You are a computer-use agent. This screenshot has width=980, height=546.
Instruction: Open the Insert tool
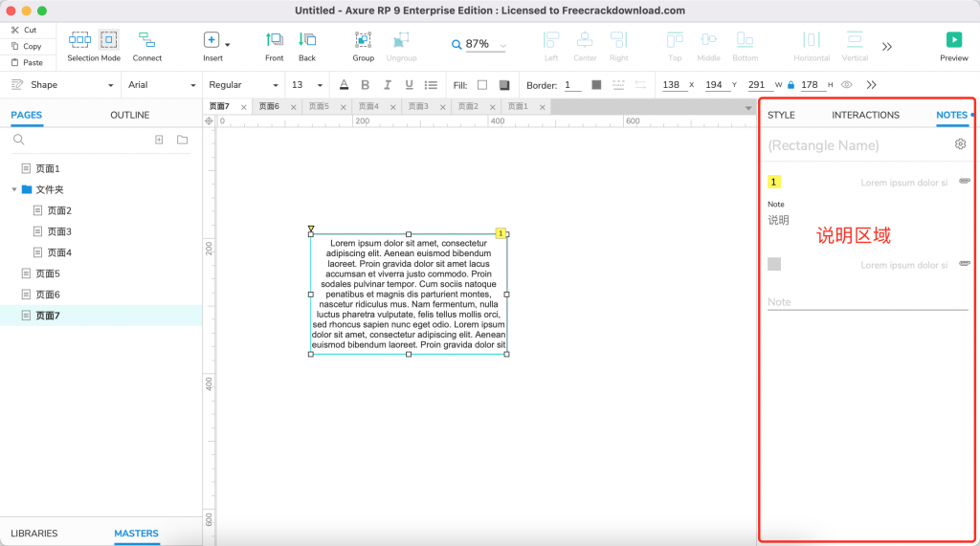coord(212,40)
